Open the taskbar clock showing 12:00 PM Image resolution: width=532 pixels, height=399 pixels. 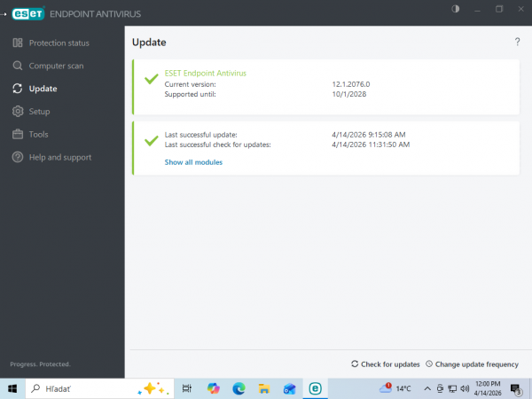coord(488,388)
